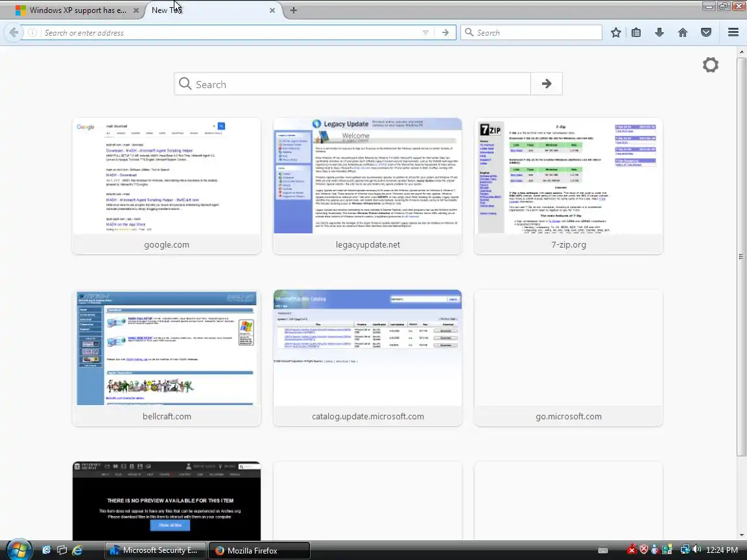Open the 7-zip.org tile thumbnail

click(x=568, y=176)
